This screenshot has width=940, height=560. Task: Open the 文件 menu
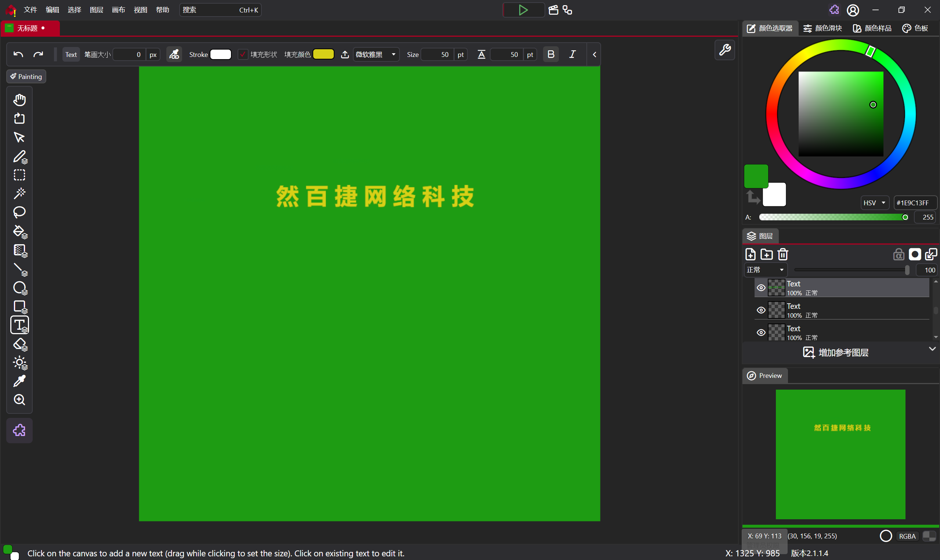pos(30,10)
